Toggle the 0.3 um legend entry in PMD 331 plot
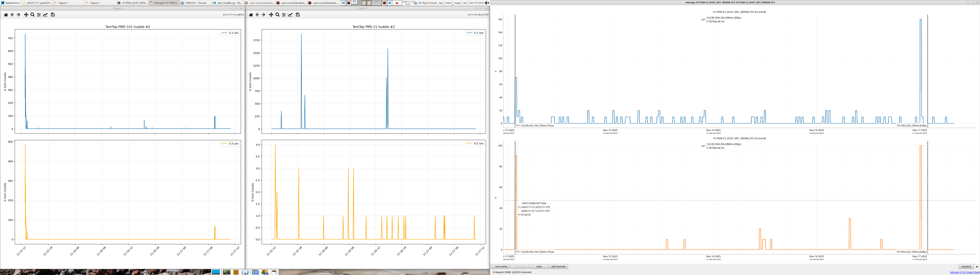This screenshot has width=980, height=275. point(230,33)
